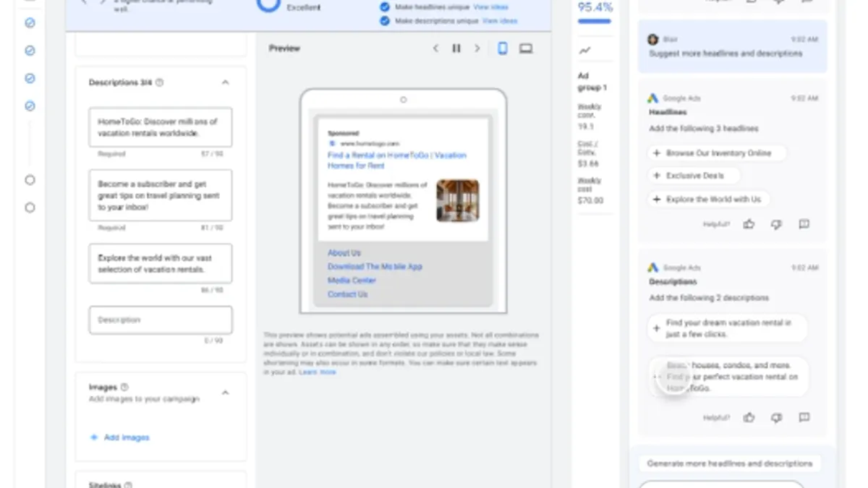This screenshot has width=868, height=488.
Task: Click the vacation home thumbnail in preview
Action: 457,201
